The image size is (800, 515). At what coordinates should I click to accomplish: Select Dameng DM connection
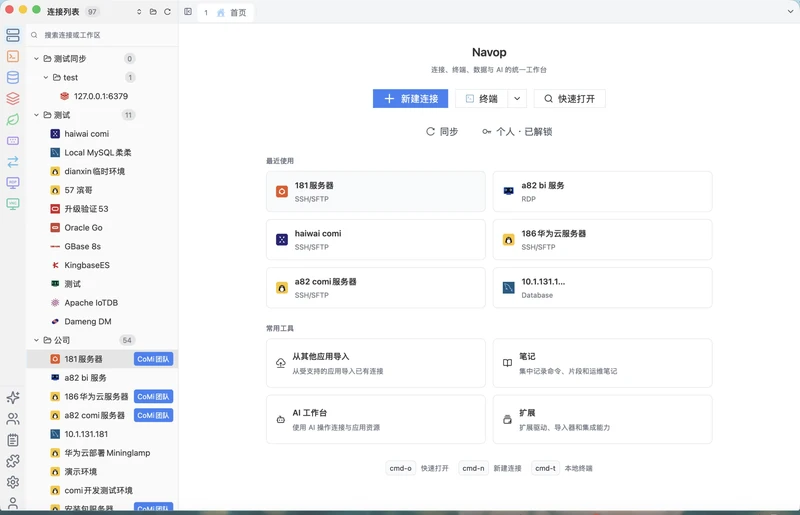(102, 322)
